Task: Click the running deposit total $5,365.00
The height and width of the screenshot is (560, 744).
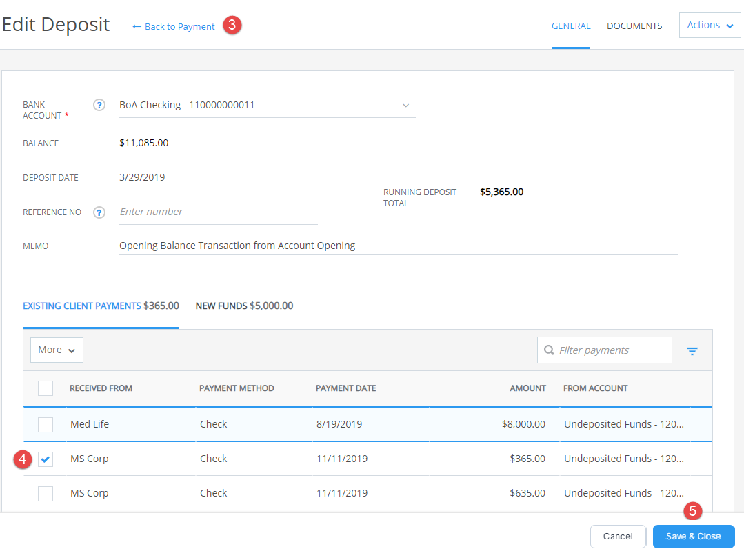Action: pos(501,192)
